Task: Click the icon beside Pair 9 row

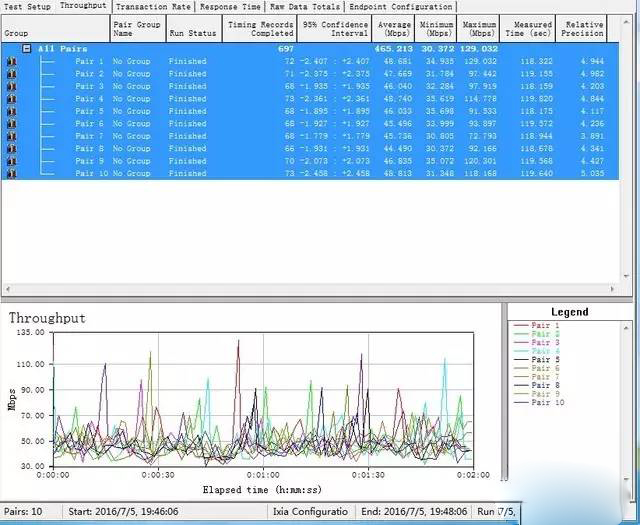Action: click(x=12, y=161)
